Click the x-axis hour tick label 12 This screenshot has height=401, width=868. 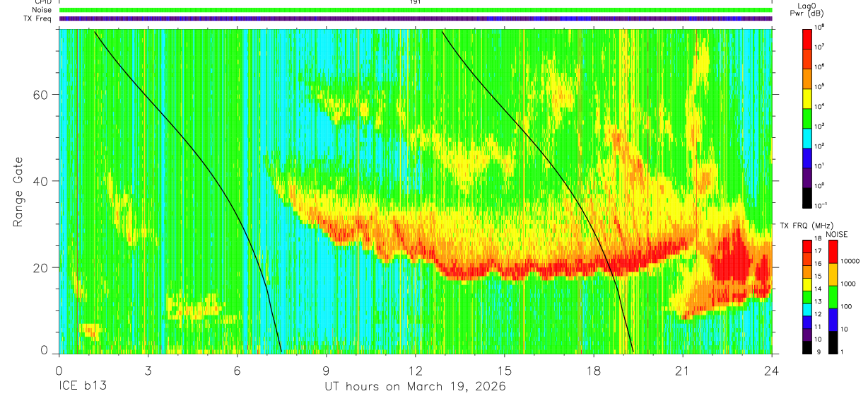[415, 371]
